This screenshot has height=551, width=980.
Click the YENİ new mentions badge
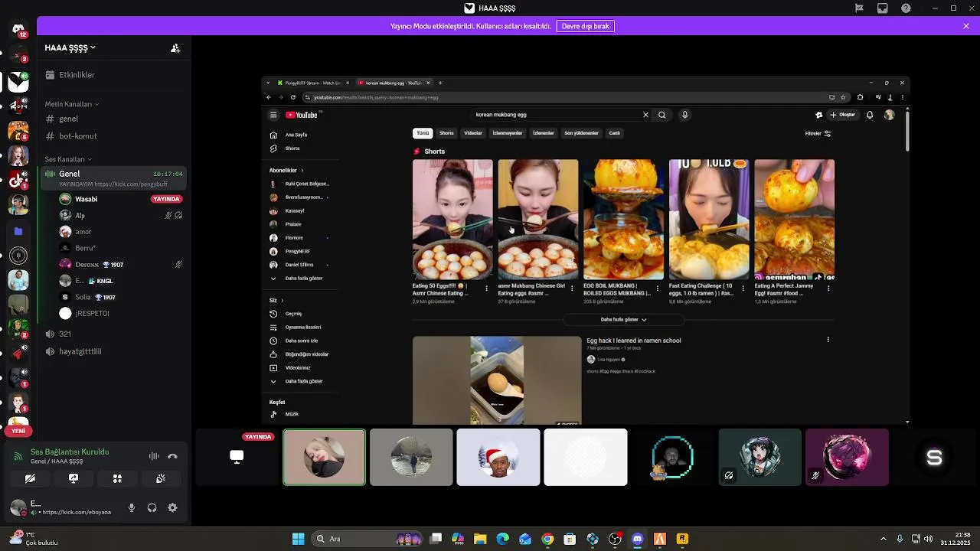click(18, 431)
